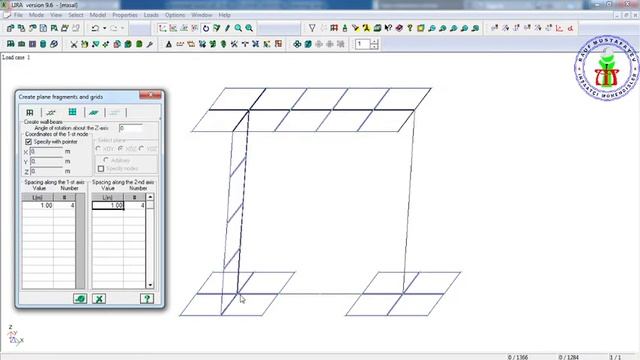The height and width of the screenshot is (360, 640).
Task: Click the Z coordinate input field
Action: click(47, 171)
